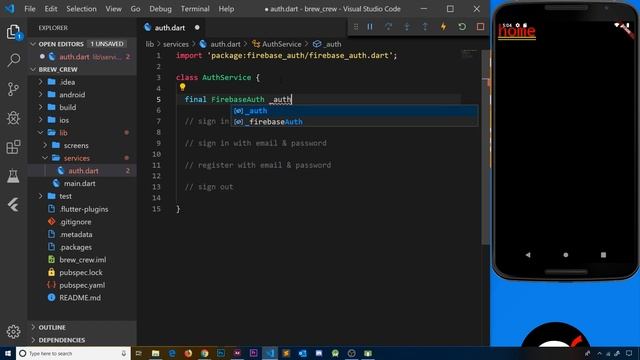
Task: Click services in the breadcrumb path
Action: [176, 44]
